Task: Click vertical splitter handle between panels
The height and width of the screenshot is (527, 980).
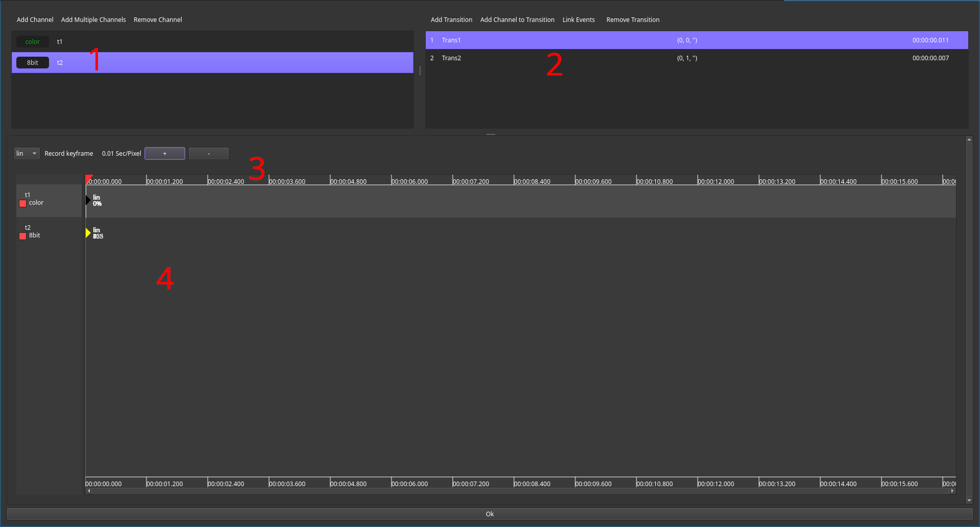Action: pyautogui.click(x=420, y=71)
